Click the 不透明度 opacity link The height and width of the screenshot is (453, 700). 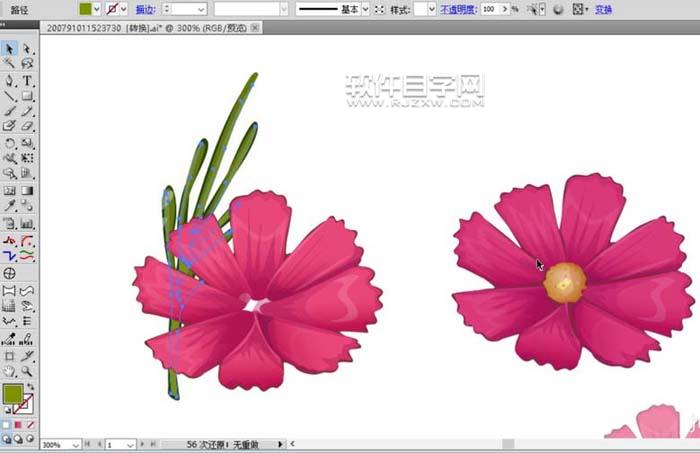457,8
